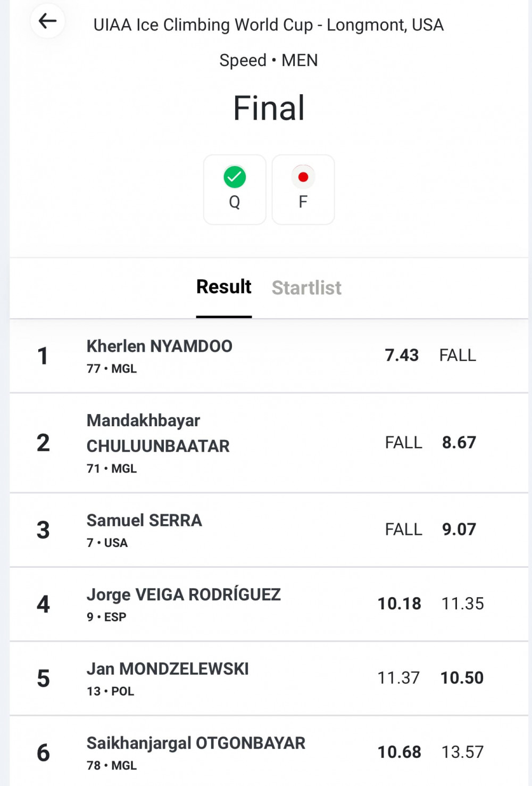The height and width of the screenshot is (786, 532).
Task: Open Kherlen NYAMDOO athlete entry
Action: pos(269,356)
